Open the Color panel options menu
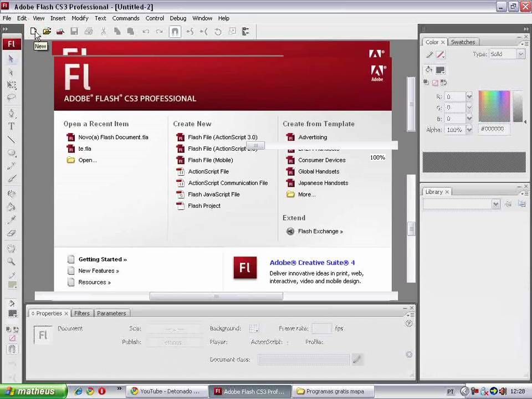 (x=524, y=44)
